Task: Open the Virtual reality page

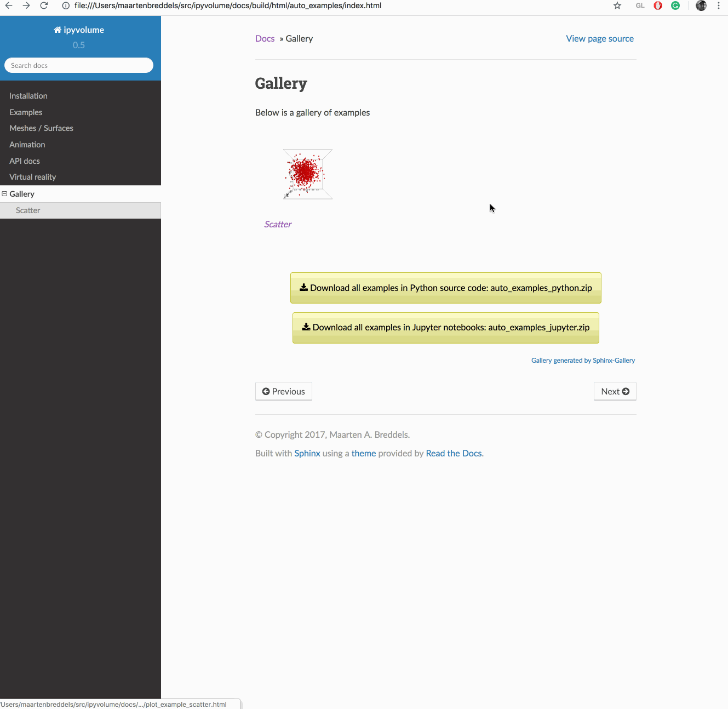Action: click(x=33, y=177)
